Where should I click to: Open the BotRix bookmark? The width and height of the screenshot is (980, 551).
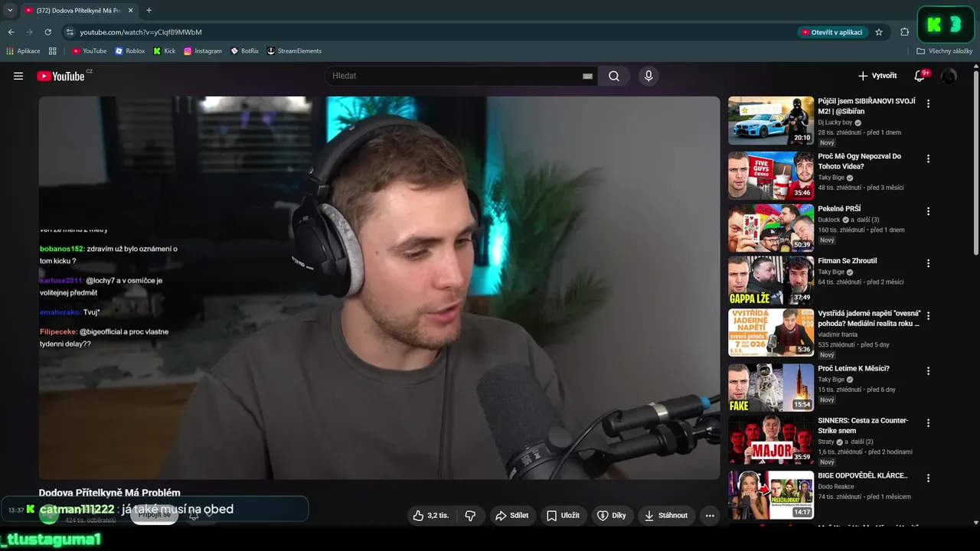(x=245, y=51)
